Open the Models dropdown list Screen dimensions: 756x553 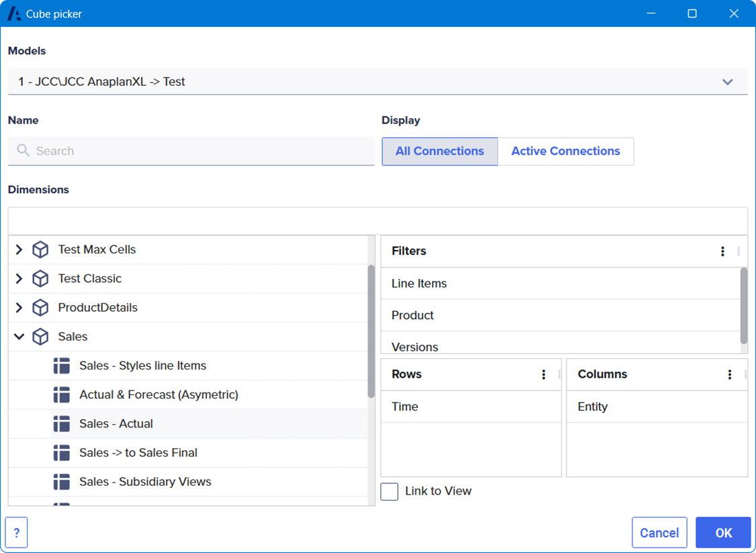pyautogui.click(x=727, y=82)
